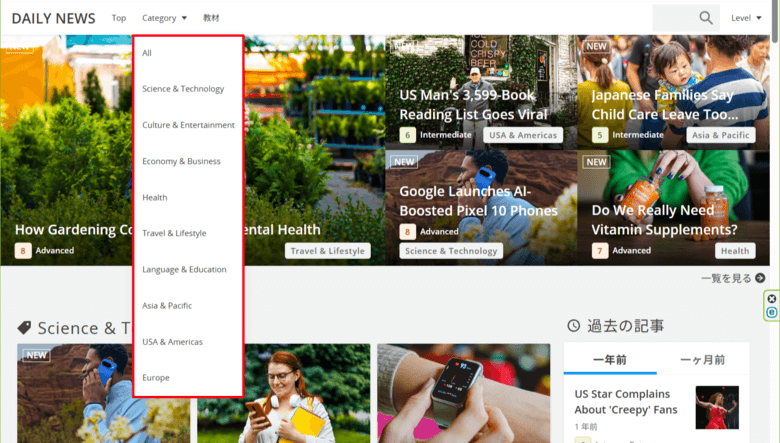Select Language & Education category
The height and width of the screenshot is (443, 780).
(x=184, y=269)
